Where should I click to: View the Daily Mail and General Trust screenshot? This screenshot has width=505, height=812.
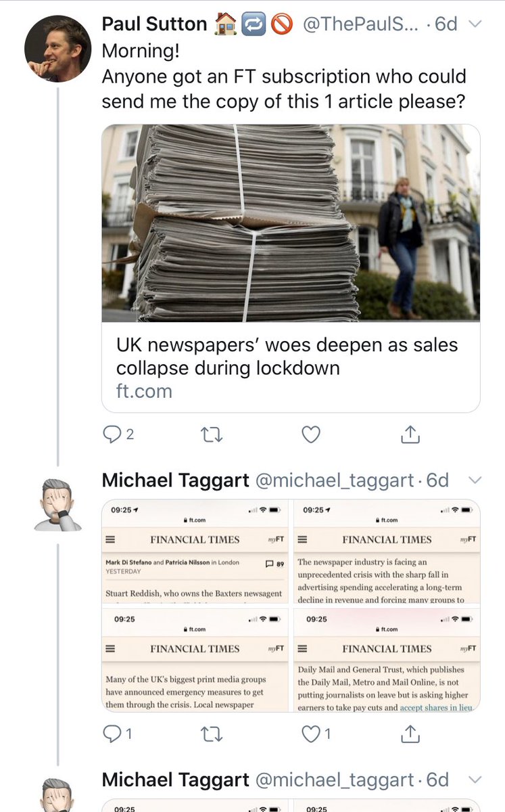(x=387, y=660)
